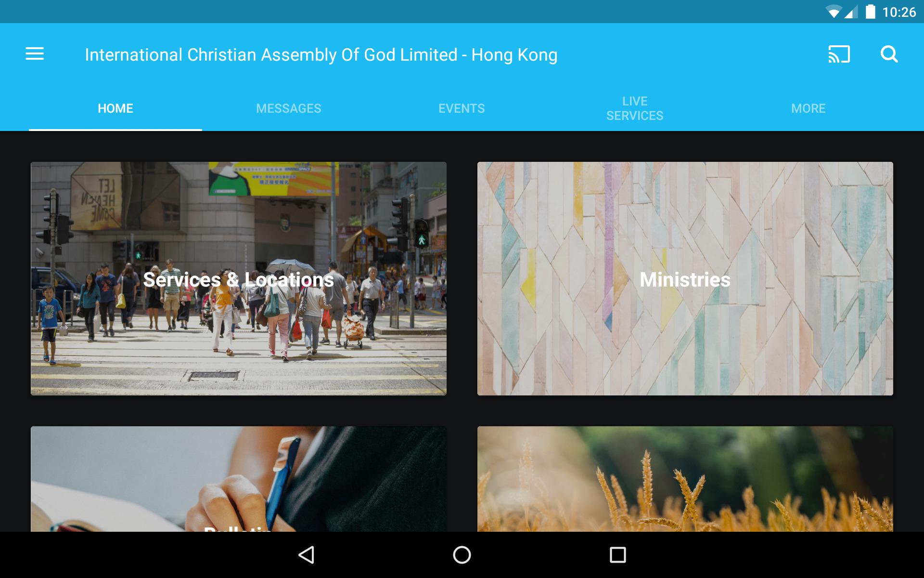Viewport: 924px width, 578px height.
Task: Tap the battery status icon
Action: point(870,12)
